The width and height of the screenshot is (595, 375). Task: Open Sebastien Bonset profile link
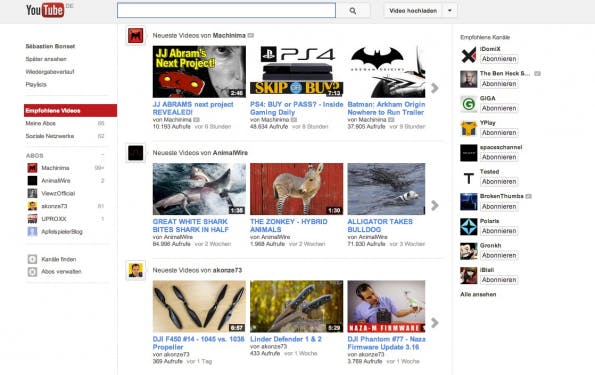pos(50,46)
